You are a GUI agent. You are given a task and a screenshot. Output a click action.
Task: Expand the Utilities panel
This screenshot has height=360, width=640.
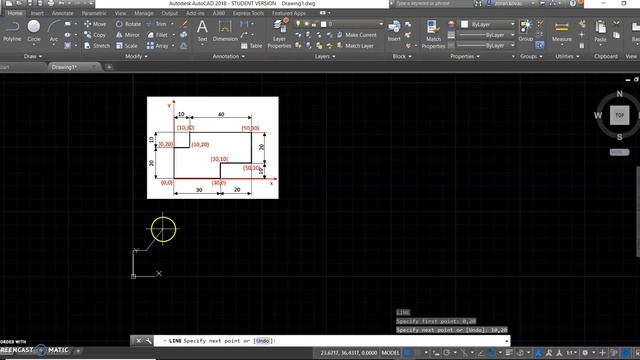point(567,56)
